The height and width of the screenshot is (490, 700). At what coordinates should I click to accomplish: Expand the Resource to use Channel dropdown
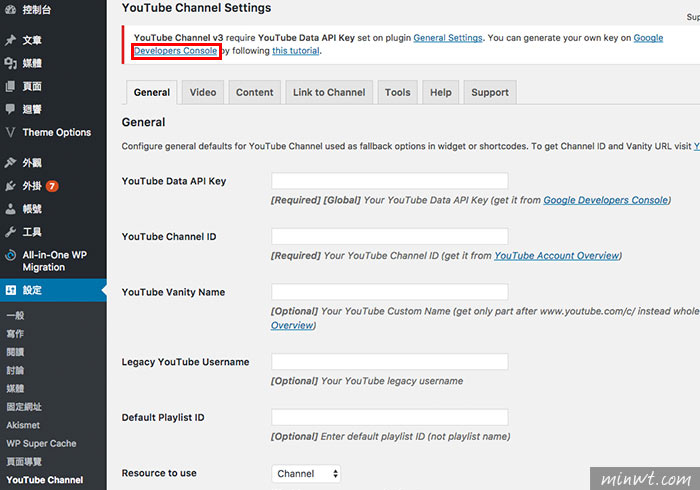pos(306,473)
